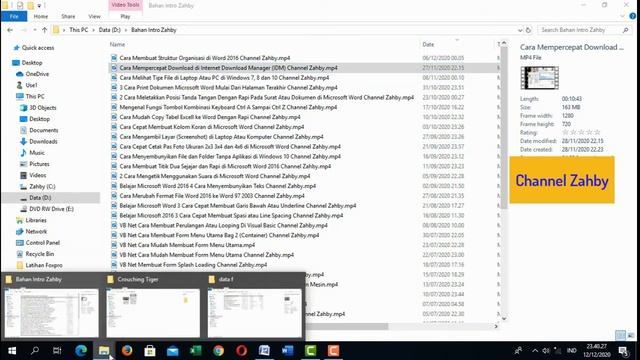The image size is (640, 360).
Task: Launch Microsoft Edge from the taskbar
Action: (x=81, y=351)
